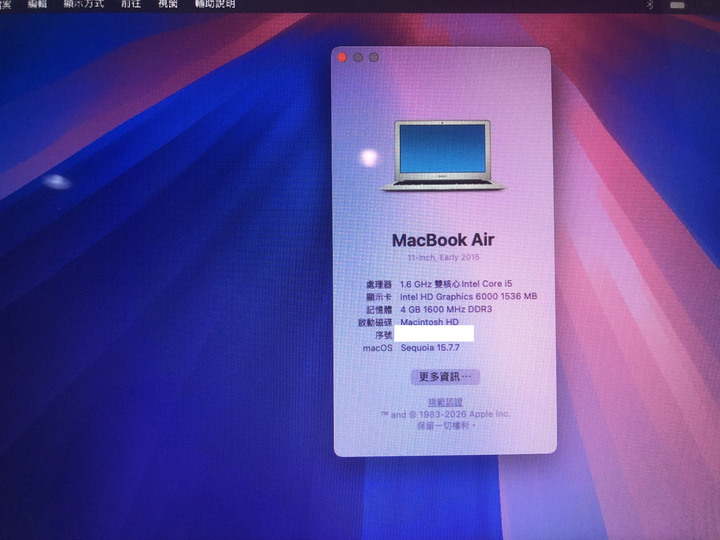This screenshot has width=720, height=540.
Task: Click the 顯示卡 label
Action: tap(379, 297)
